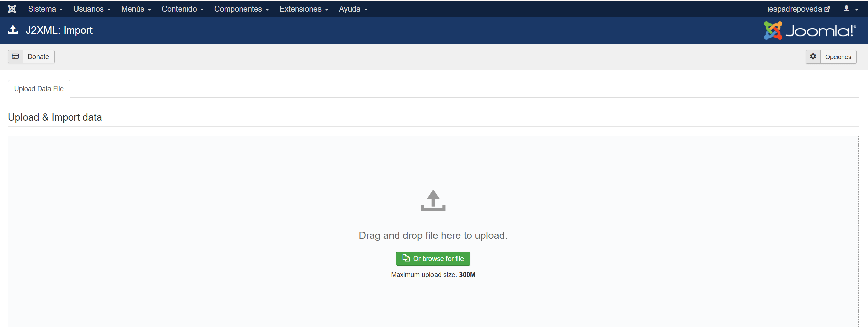This screenshot has height=332, width=868.
Task: Click the gear icon next to Opciones
Action: tap(813, 57)
